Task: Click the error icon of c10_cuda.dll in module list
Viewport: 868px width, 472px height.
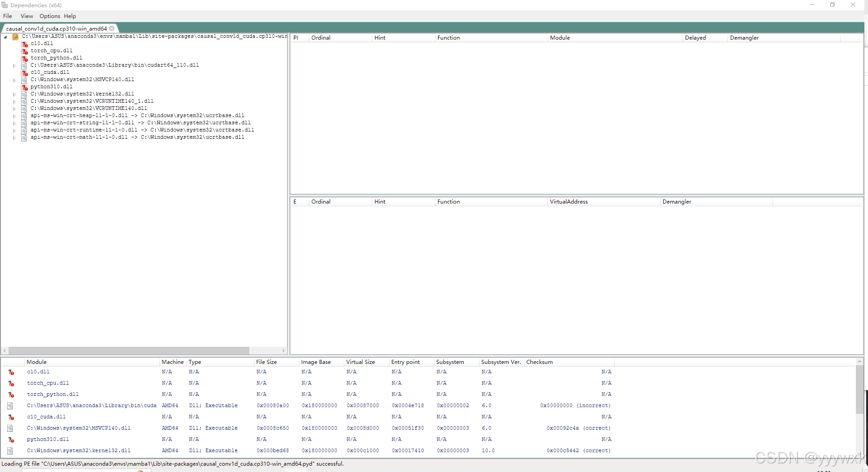Action: point(11,417)
